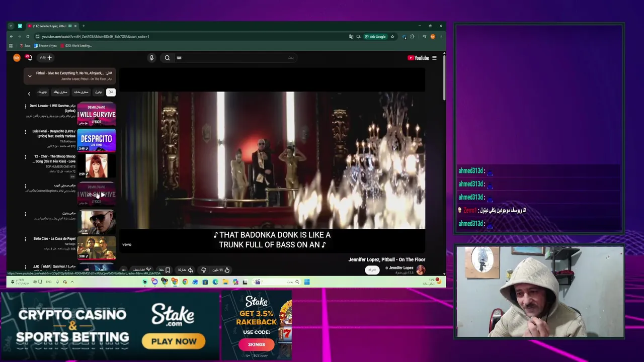This screenshot has width=644, height=362.
Task: Create a clip using the scissors button
Action: (142, 270)
